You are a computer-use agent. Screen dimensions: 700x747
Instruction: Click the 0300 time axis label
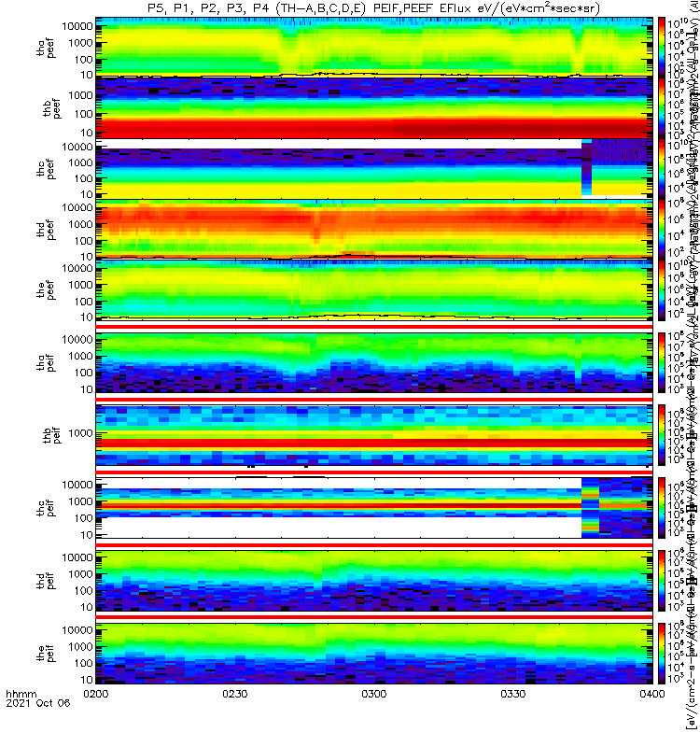coord(374,694)
